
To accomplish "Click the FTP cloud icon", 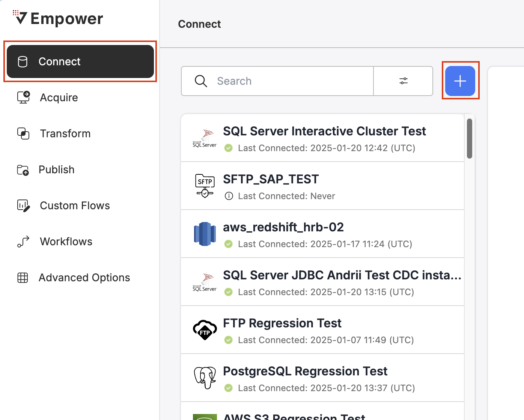I will pyautogui.click(x=205, y=330).
